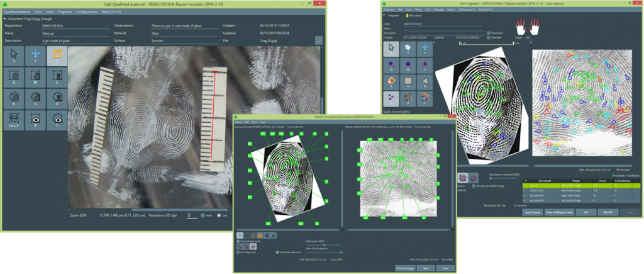Viewport: 644px width, 274px height.
Task: Select the arrow pointer tool in Qualified material
Action: [x=13, y=56]
